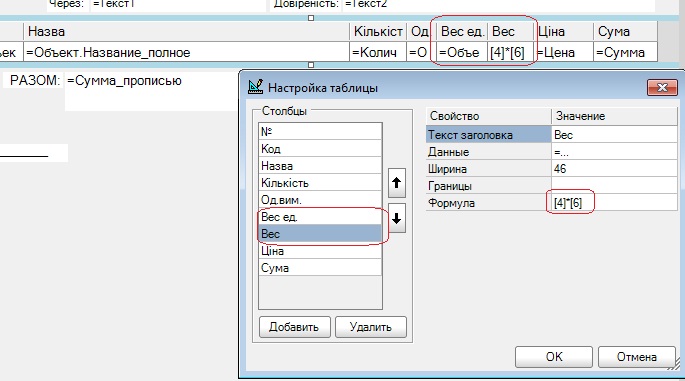This screenshot has width=685, height=381.
Task: Grab the table's bottom center resize handle
Action: (311, 65)
